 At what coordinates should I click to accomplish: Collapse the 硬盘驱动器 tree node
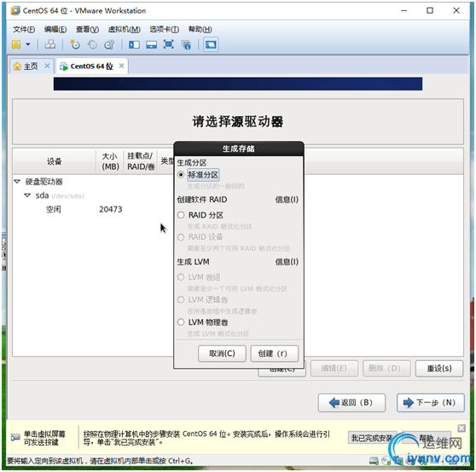point(17,182)
